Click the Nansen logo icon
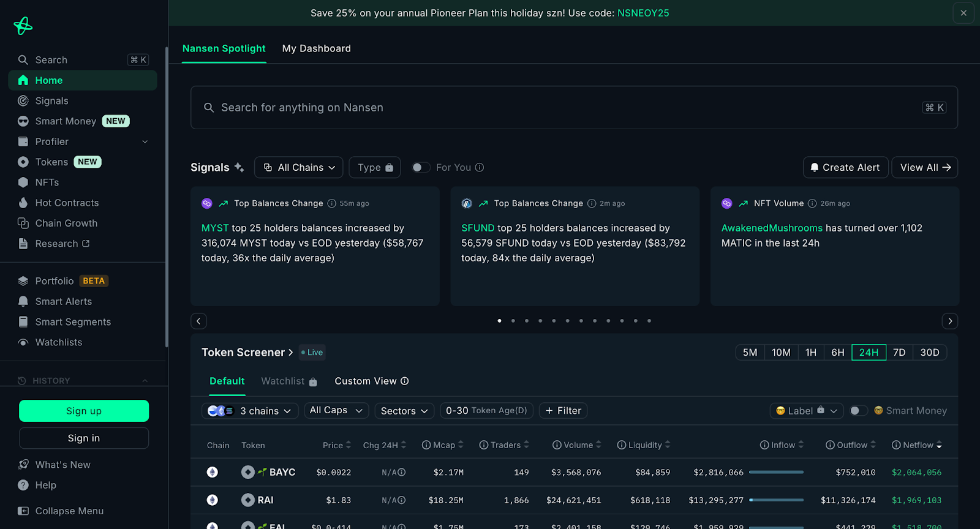 [x=23, y=26]
